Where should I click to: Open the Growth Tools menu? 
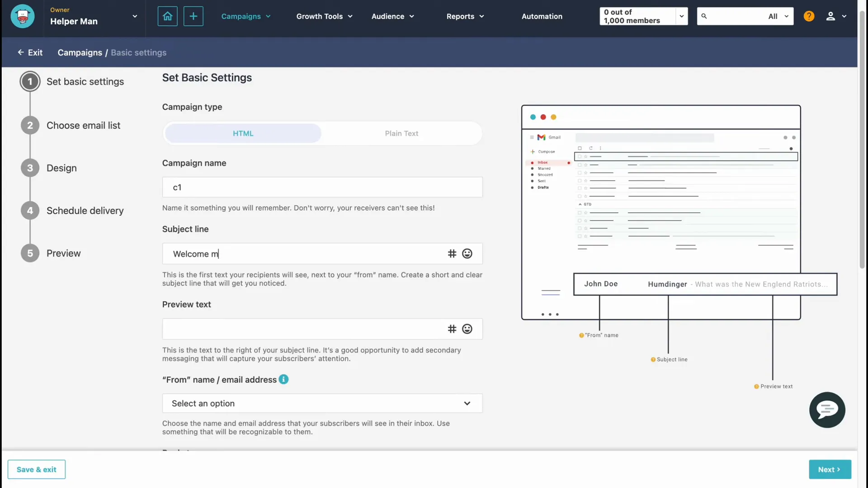324,16
